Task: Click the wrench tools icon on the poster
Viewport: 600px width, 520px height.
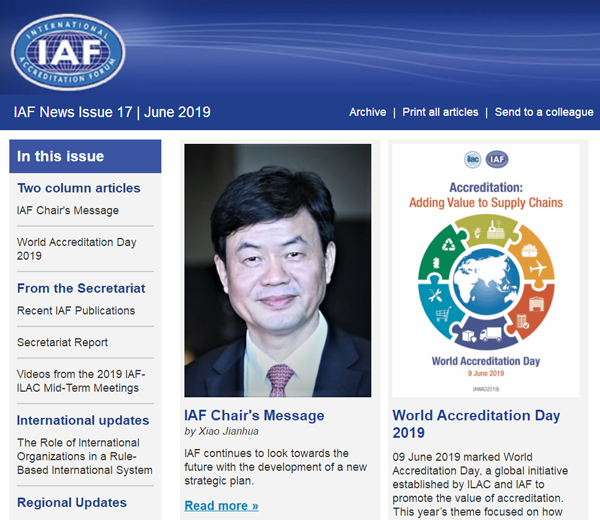Action: [x=435, y=295]
